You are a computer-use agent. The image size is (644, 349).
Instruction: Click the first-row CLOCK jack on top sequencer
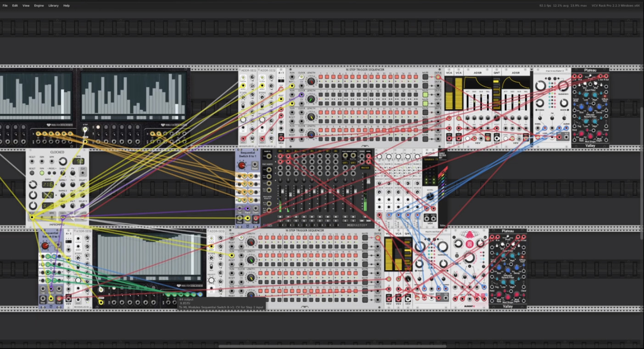[302, 77]
